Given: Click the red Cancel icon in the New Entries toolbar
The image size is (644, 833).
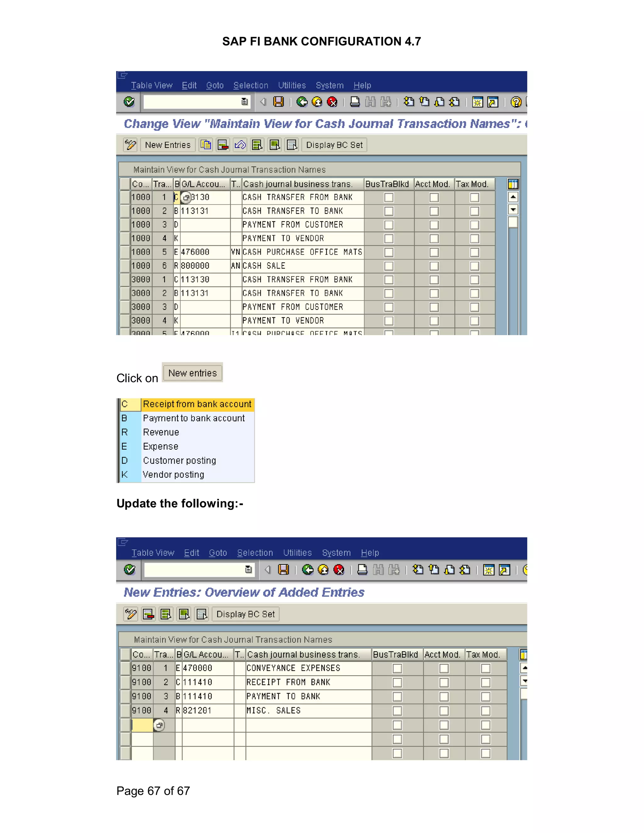Looking at the screenshot, I should (339, 570).
